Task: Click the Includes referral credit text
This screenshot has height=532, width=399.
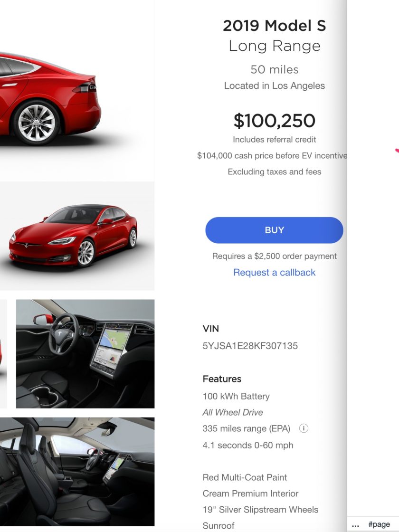Action: pos(274,140)
